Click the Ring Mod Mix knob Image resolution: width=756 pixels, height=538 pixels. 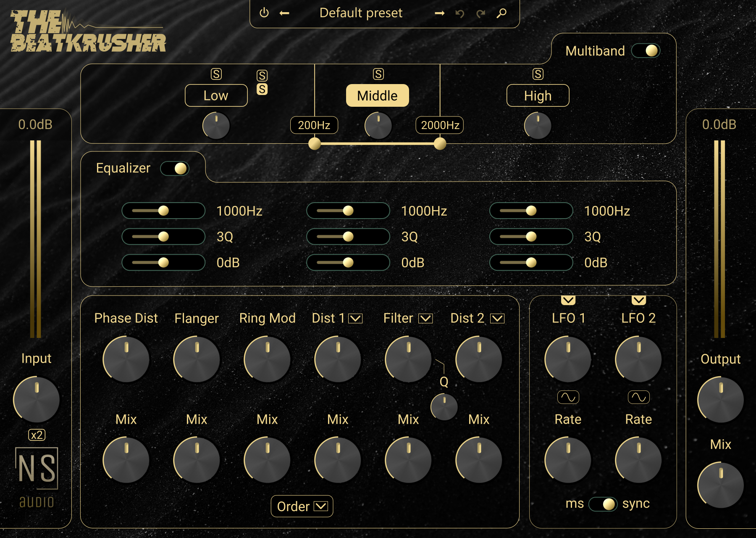268,460
